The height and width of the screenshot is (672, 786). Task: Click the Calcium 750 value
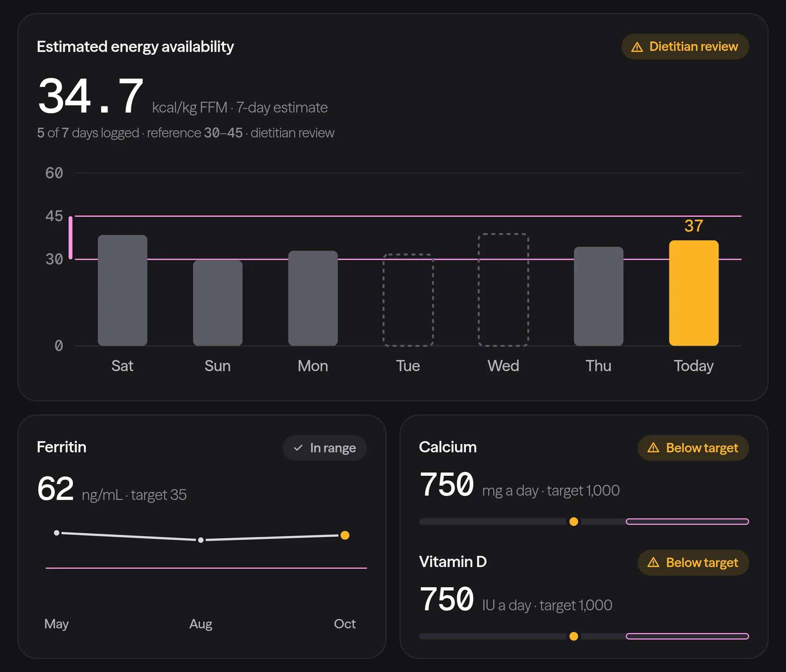[447, 484]
